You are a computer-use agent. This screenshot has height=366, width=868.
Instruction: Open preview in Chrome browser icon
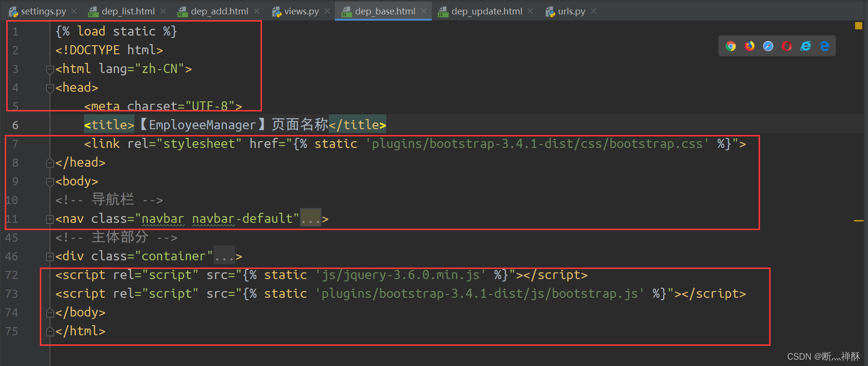(x=731, y=46)
